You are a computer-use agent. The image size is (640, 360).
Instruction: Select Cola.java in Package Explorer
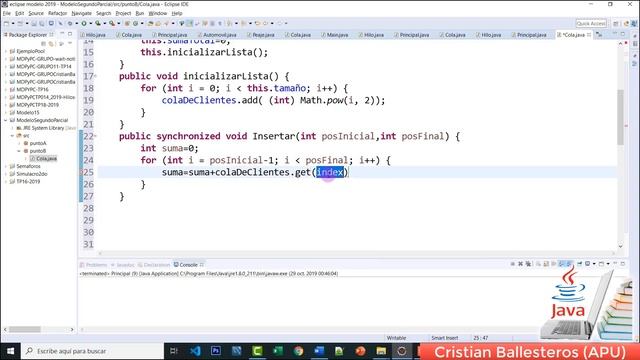44,158
